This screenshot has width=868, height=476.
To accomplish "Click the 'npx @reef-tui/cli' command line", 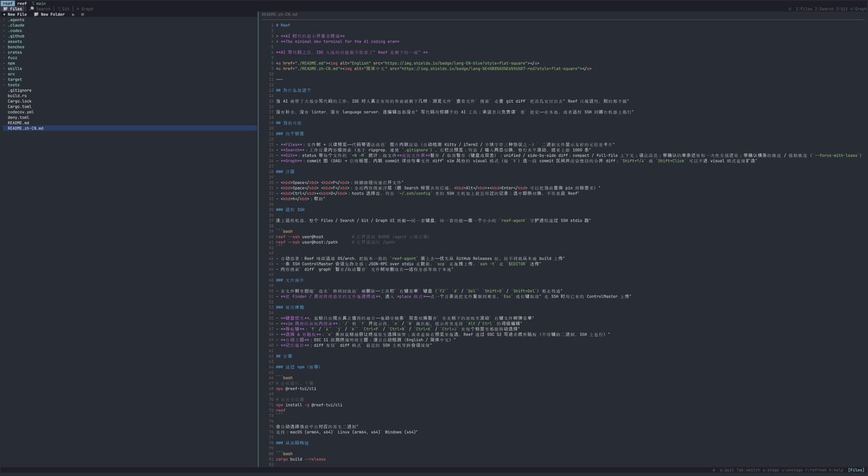I will click(x=297, y=388).
